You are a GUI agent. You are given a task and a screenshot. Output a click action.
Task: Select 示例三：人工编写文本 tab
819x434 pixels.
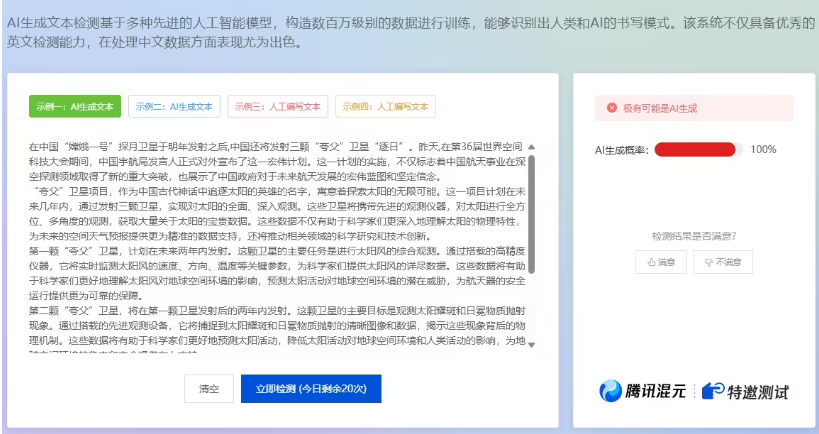tap(277, 107)
